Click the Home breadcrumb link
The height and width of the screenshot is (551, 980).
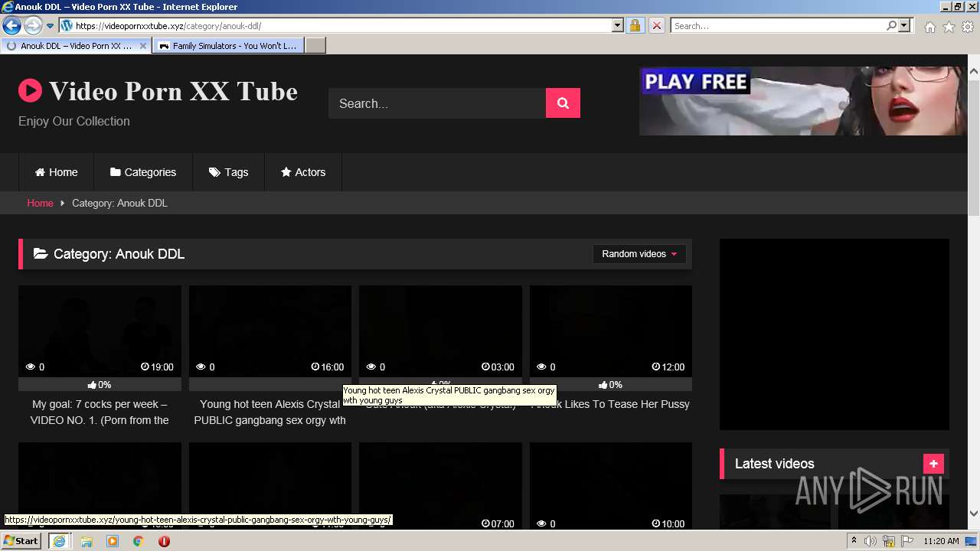click(40, 203)
